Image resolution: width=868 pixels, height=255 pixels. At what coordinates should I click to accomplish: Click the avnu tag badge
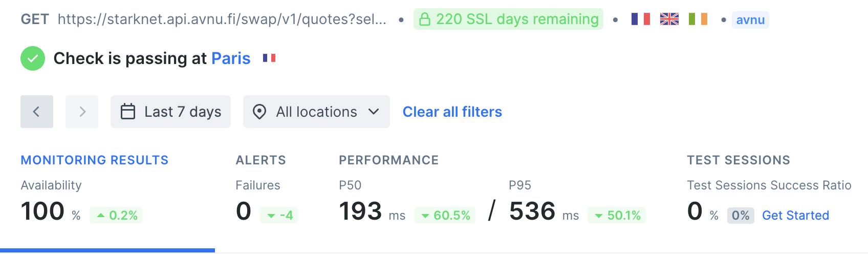[x=750, y=20]
